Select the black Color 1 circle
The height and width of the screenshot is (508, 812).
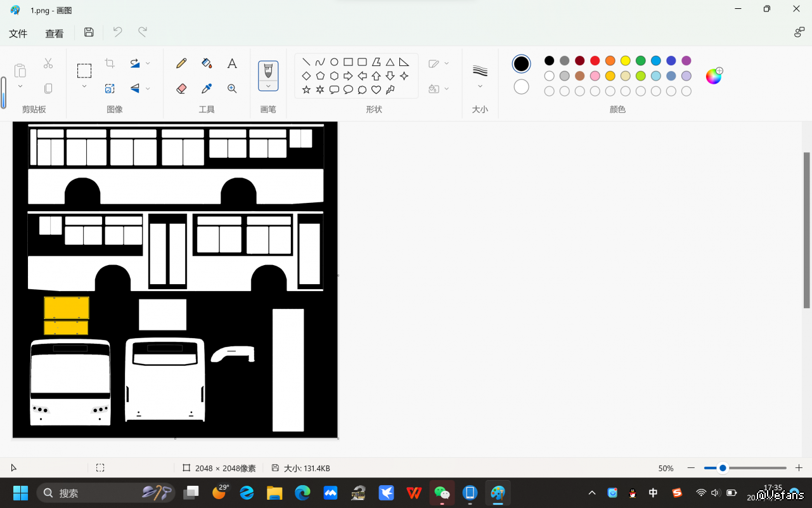coord(521,63)
